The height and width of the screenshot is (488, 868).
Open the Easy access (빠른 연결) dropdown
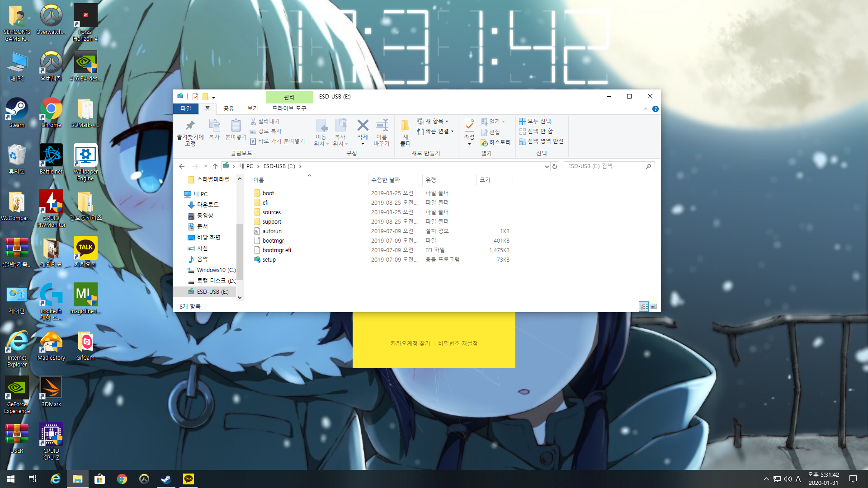point(435,131)
